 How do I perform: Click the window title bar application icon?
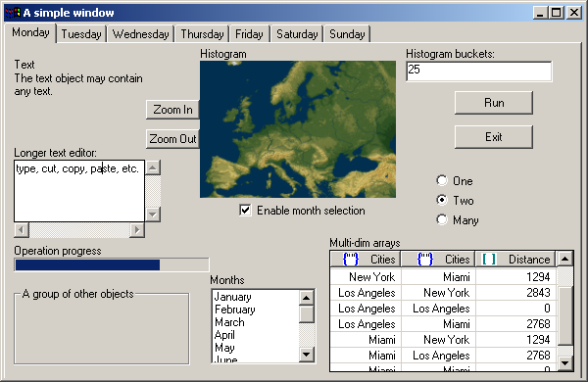[13, 13]
